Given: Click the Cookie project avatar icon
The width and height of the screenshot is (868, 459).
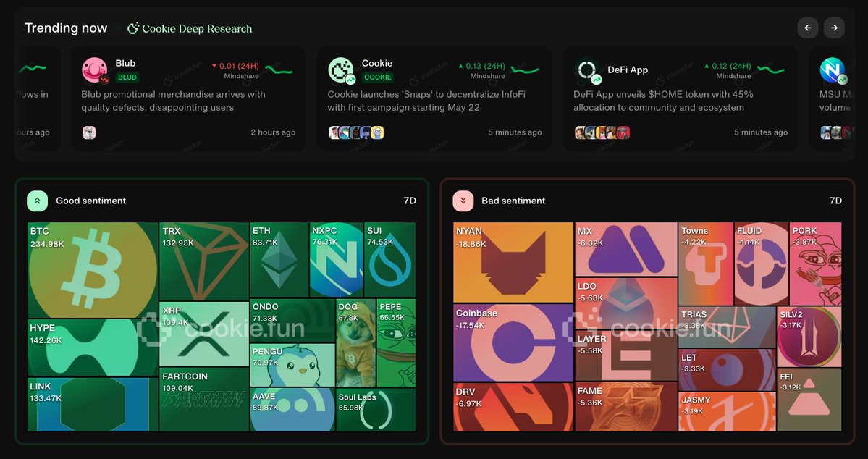Looking at the screenshot, I should click(x=341, y=70).
